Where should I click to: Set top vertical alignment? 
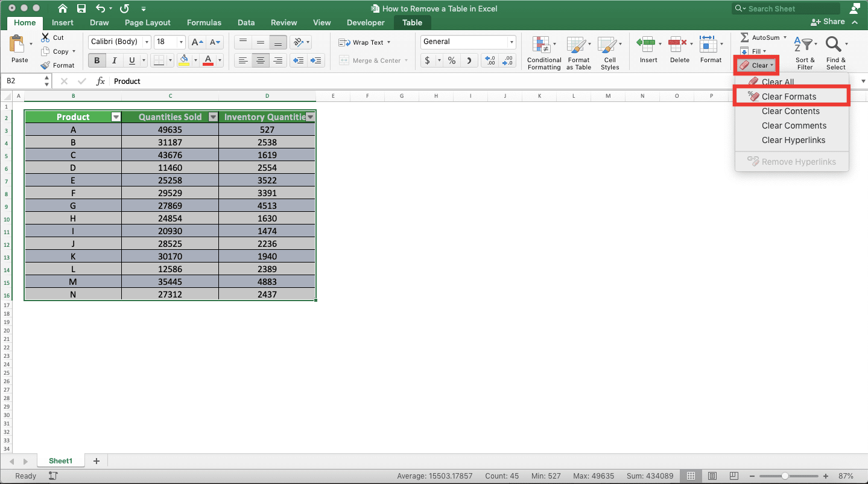point(242,42)
